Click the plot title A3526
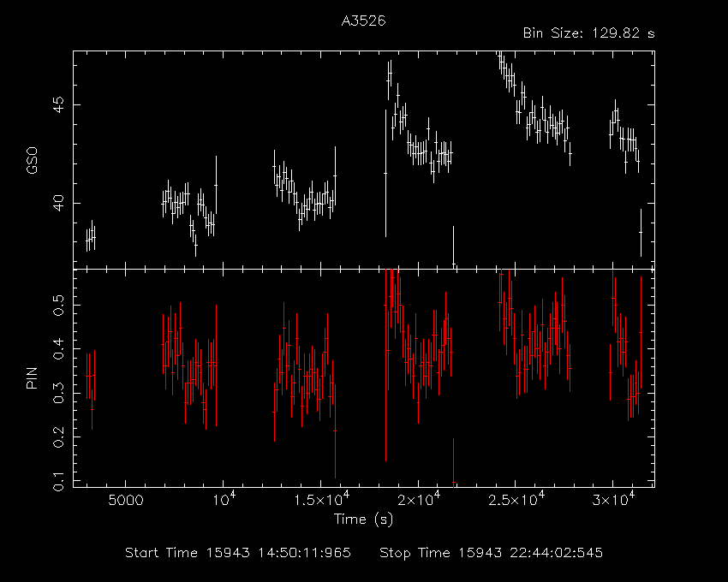This screenshot has width=728, height=582. point(363,21)
